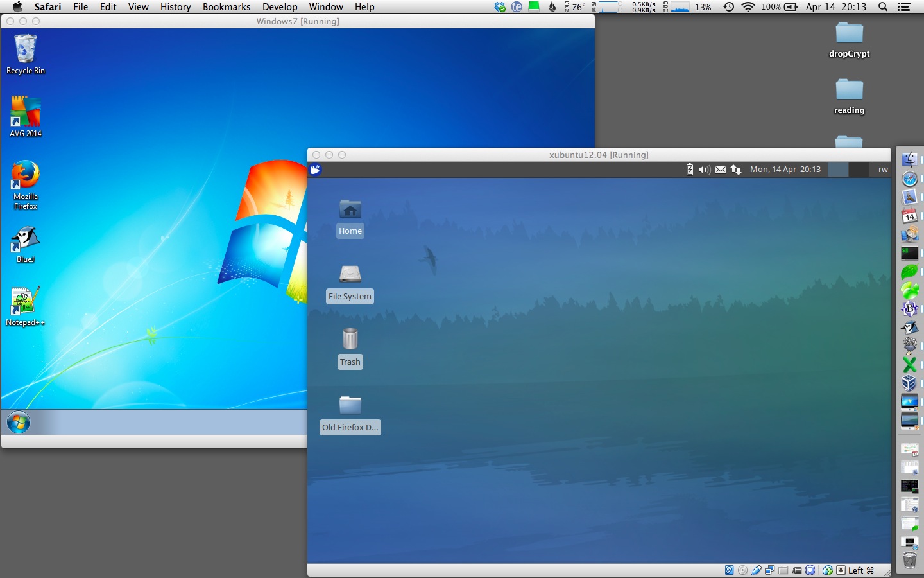Screen dimensions: 924x578
Task: Open the Xfce applications menu mouse icon
Action: point(315,170)
